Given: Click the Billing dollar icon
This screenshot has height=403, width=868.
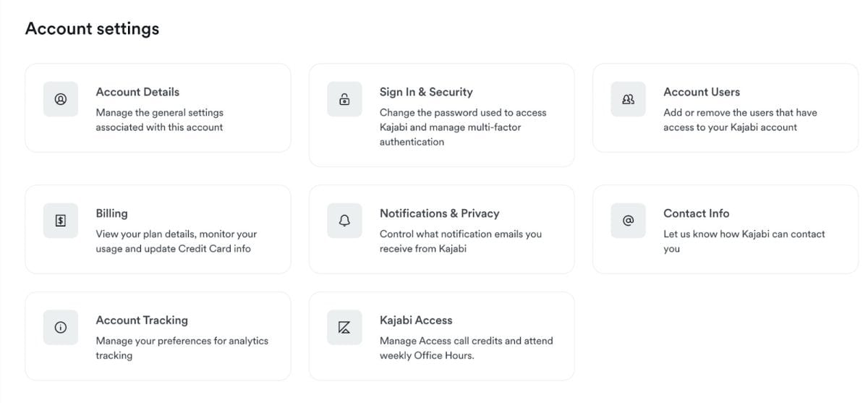Looking at the screenshot, I should [x=61, y=221].
